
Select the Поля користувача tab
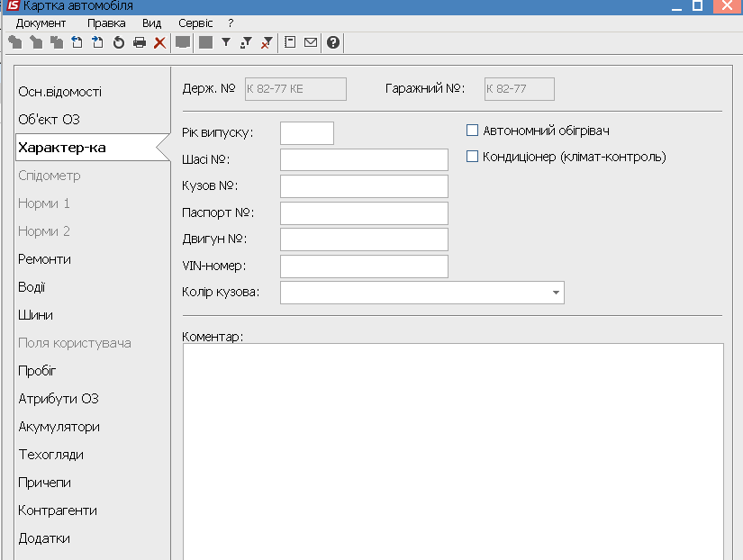click(x=93, y=343)
